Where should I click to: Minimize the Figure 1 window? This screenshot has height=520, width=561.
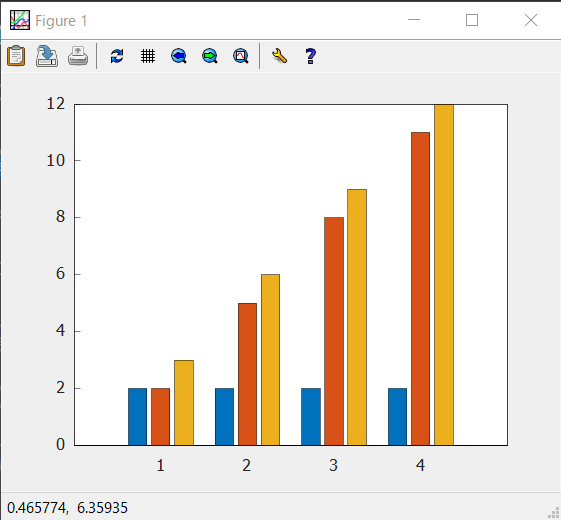414,20
